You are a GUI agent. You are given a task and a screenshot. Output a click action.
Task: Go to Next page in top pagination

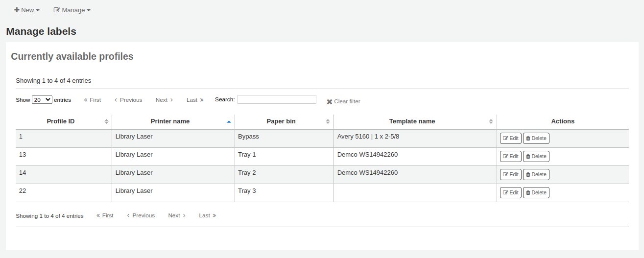(165, 100)
